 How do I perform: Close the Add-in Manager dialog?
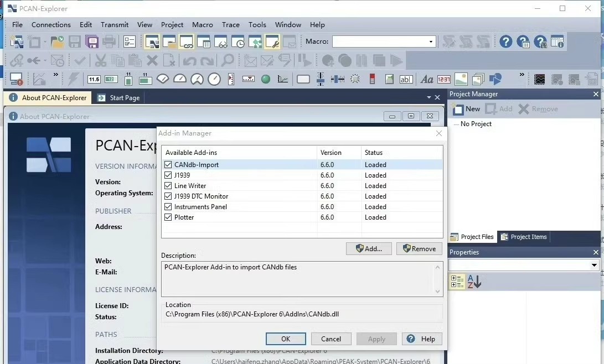439,133
